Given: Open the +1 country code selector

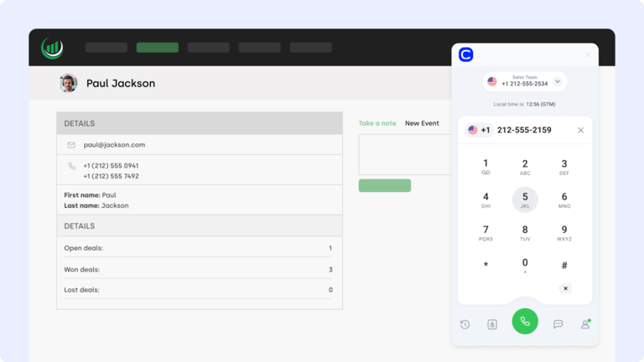Looking at the screenshot, I should [479, 130].
